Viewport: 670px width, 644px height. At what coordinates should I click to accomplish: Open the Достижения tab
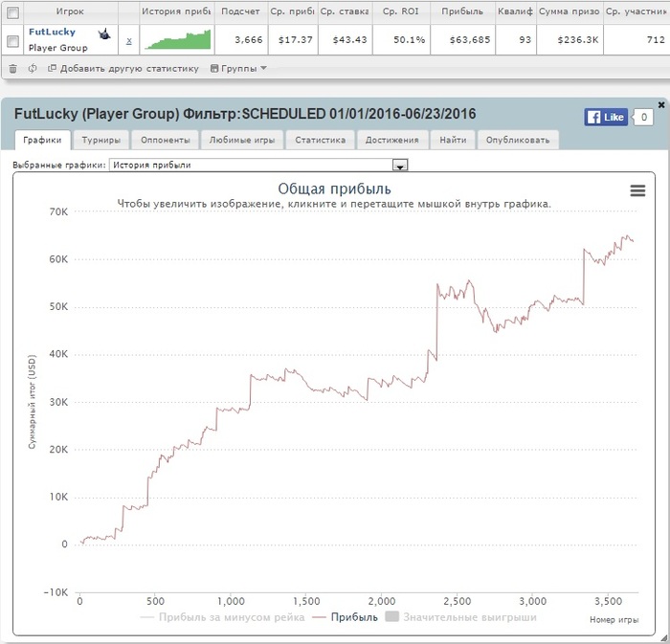pos(391,140)
